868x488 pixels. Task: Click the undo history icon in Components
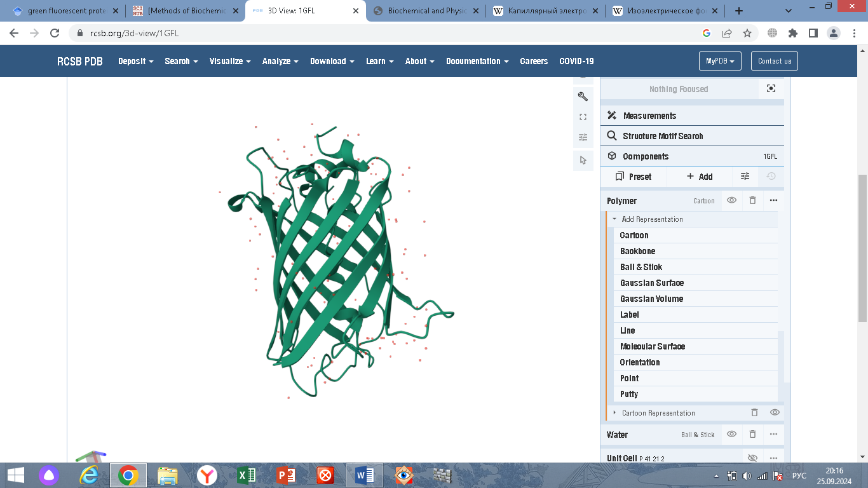point(771,177)
